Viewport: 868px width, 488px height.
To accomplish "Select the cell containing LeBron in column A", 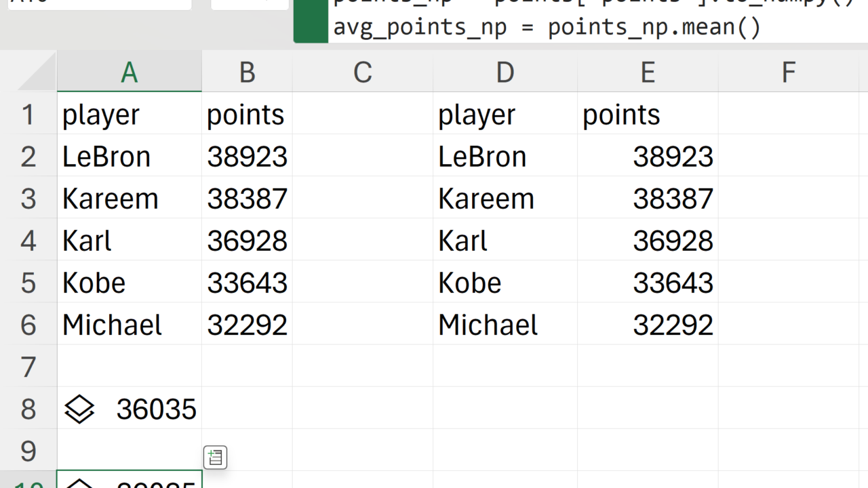I will tap(129, 157).
